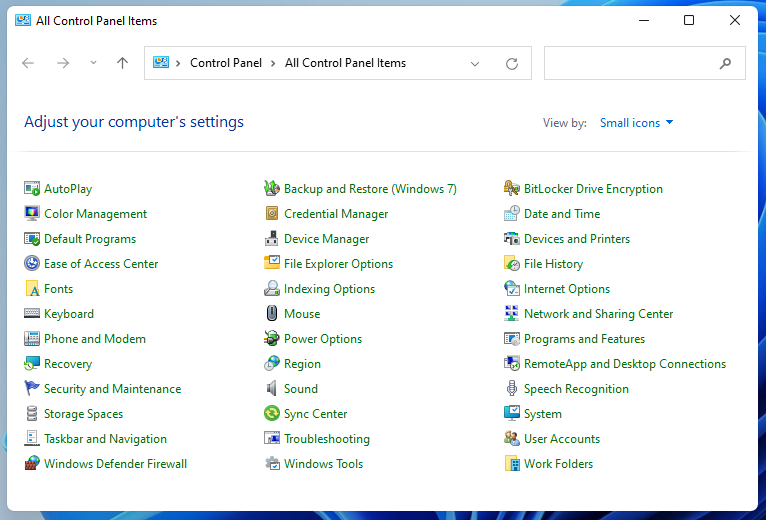Click the Keyboard icon
Screen dimensions: 766x520
pos(32,313)
